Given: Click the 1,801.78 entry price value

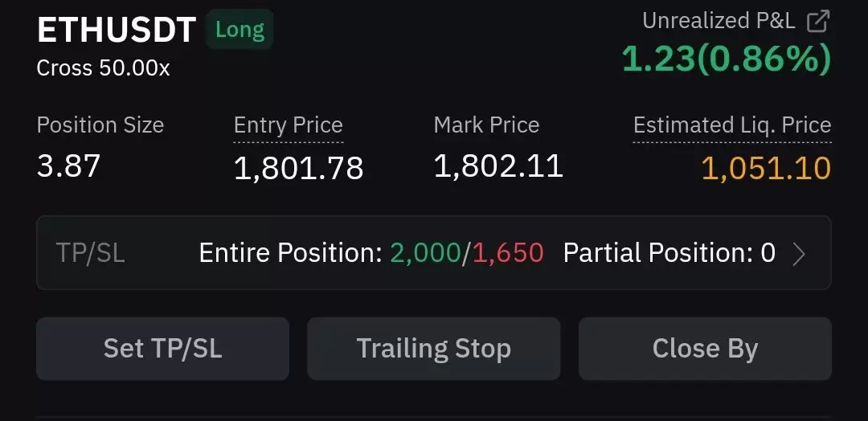Looking at the screenshot, I should pyautogui.click(x=298, y=168).
